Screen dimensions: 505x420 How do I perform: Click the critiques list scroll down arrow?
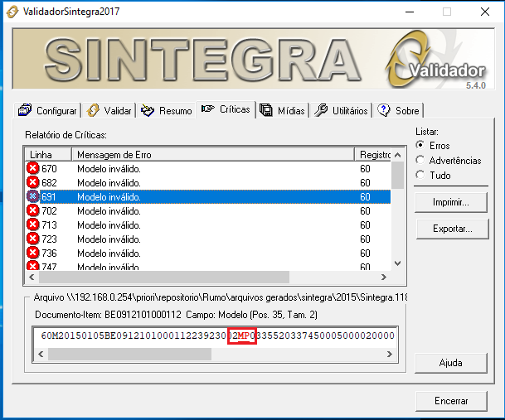point(398,263)
